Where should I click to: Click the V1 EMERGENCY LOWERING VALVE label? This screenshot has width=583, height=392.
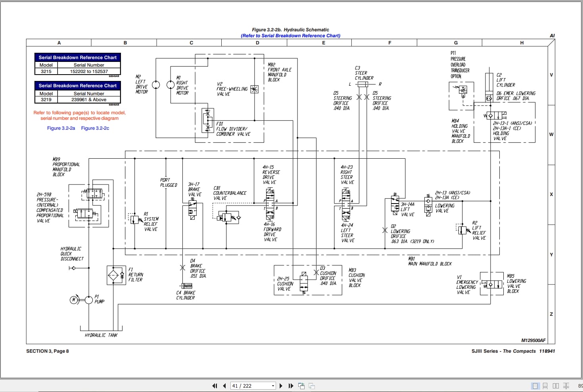tap(467, 285)
